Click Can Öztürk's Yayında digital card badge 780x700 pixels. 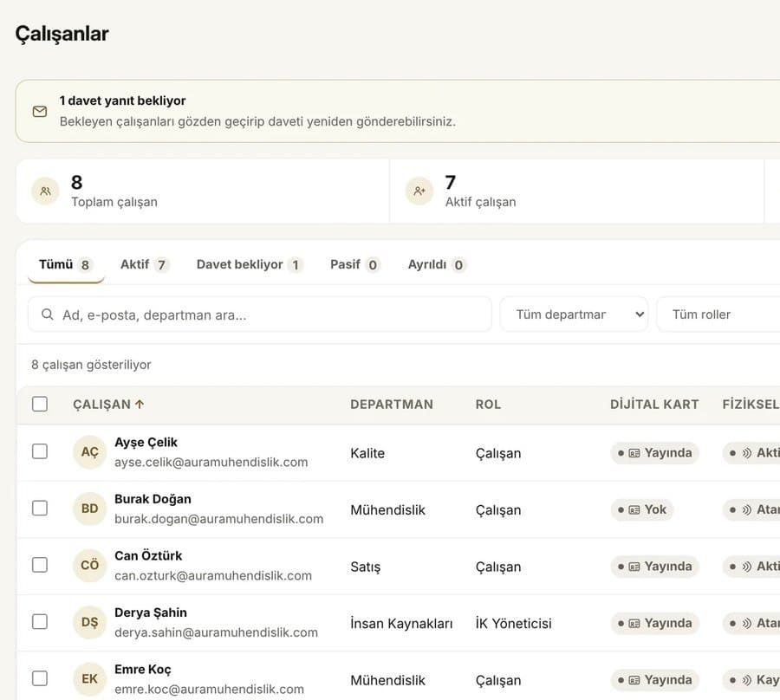(x=654, y=567)
